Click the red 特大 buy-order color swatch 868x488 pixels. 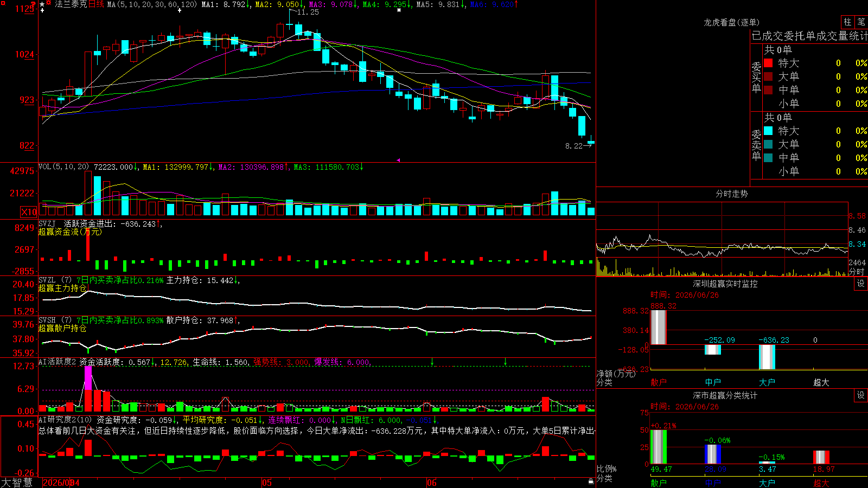[x=768, y=63]
